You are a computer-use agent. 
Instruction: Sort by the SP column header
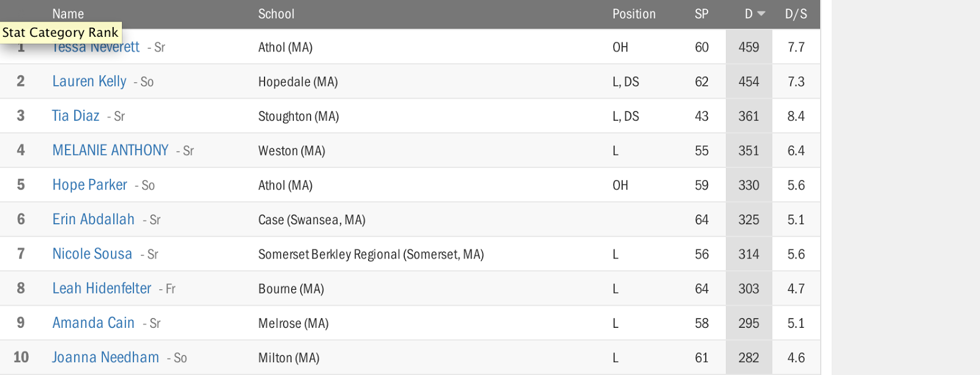[701, 14]
